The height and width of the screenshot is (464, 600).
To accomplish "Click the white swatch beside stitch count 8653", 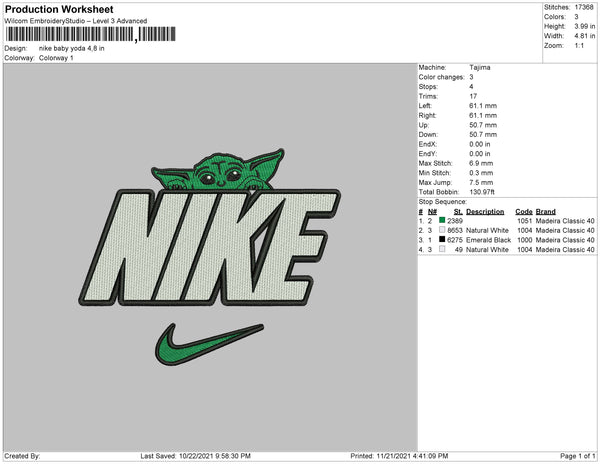I will click(x=442, y=230).
